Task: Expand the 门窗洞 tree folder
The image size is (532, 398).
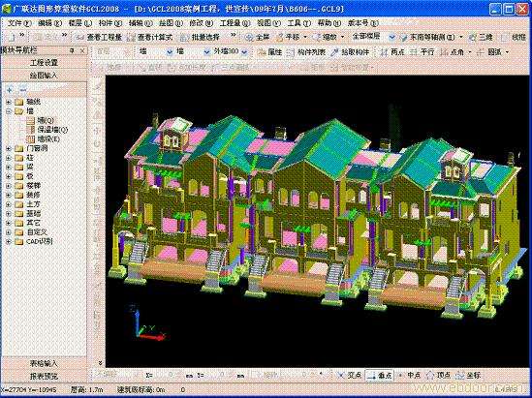Action: pos(8,148)
